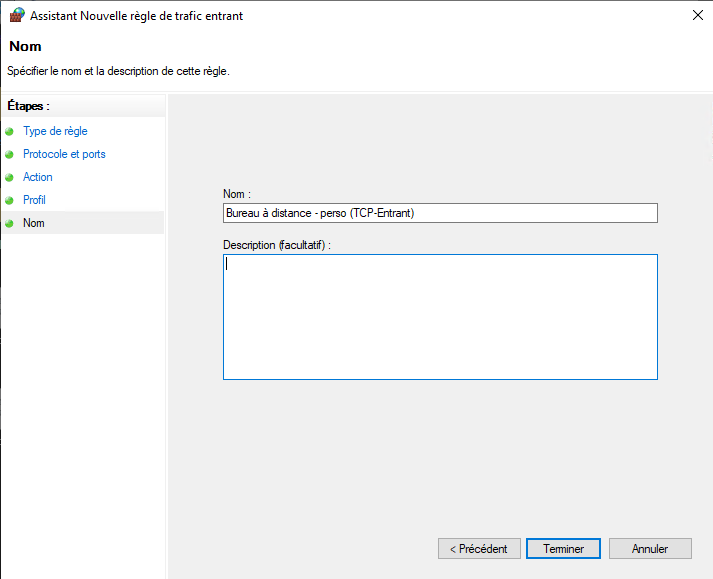Click the green bullet beside Protocole et ports

tap(9, 155)
